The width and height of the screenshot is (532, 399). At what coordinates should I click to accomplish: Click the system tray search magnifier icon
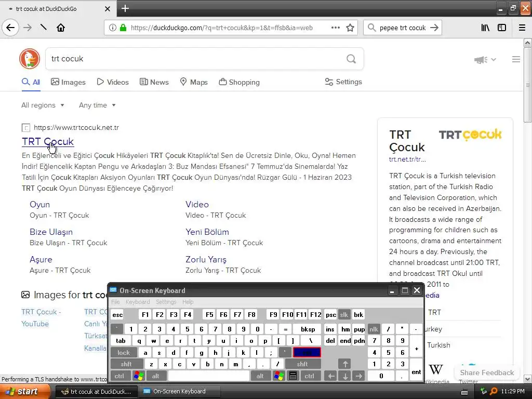[x=494, y=392]
